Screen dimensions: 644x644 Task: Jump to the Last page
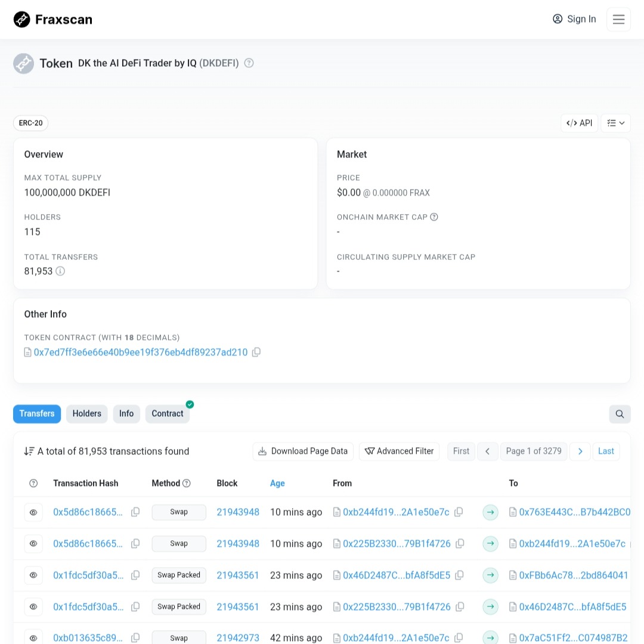tap(606, 451)
